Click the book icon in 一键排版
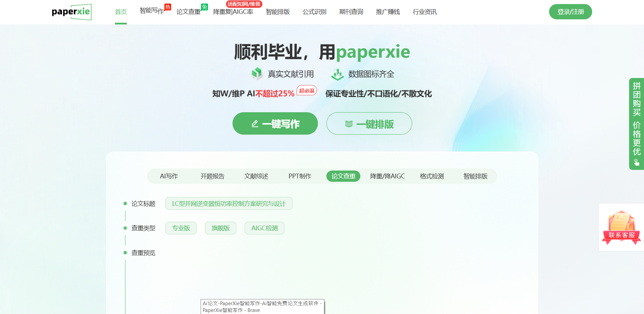 tap(349, 124)
